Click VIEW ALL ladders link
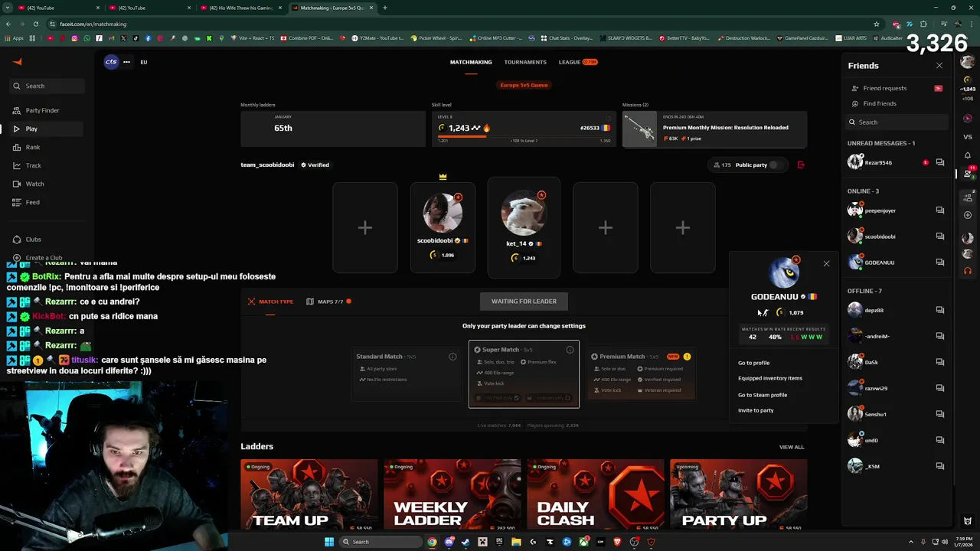980x551 pixels. point(792,447)
